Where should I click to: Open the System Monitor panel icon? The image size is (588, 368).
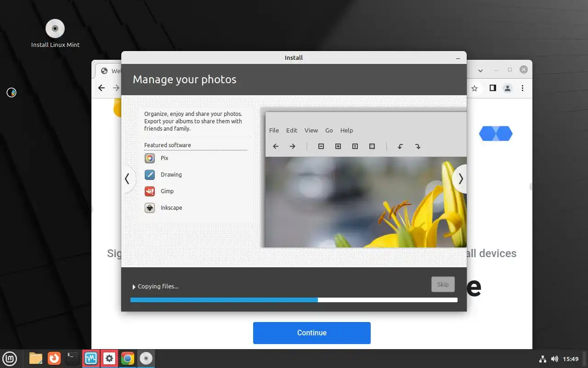click(90, 358)
